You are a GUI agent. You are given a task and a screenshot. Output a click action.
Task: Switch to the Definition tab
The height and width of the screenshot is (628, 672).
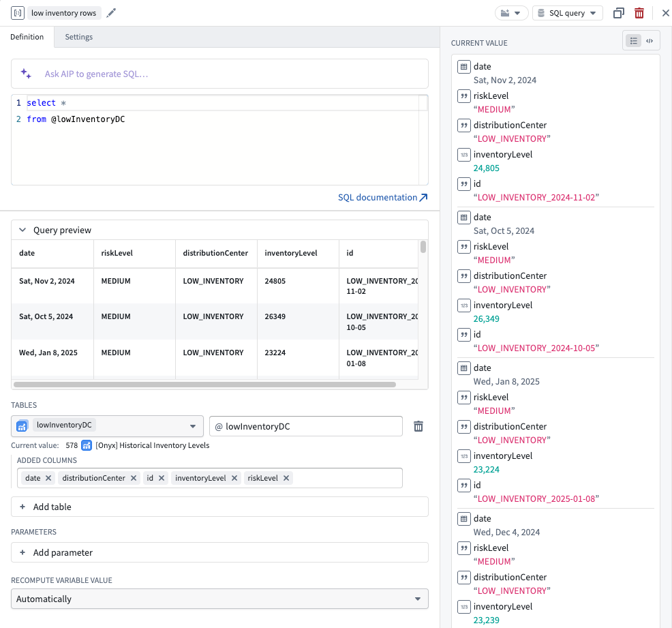(x=27, y=37)
